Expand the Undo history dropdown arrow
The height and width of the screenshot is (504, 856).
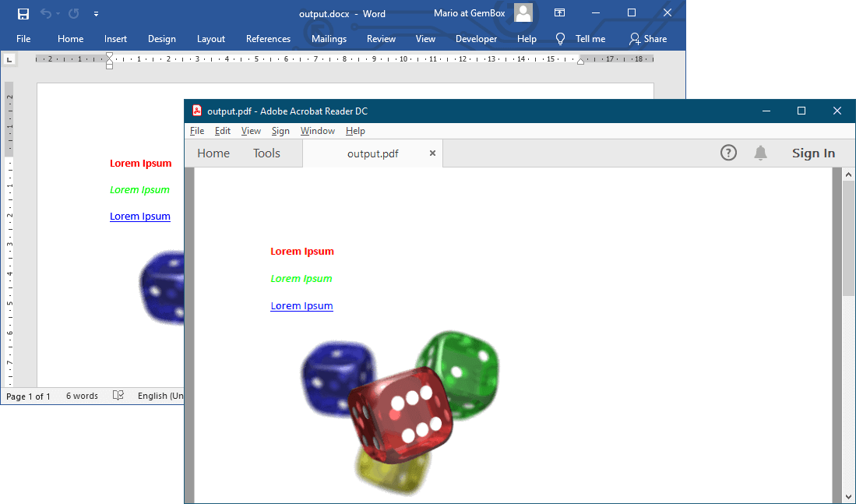(x=58, y=14)
